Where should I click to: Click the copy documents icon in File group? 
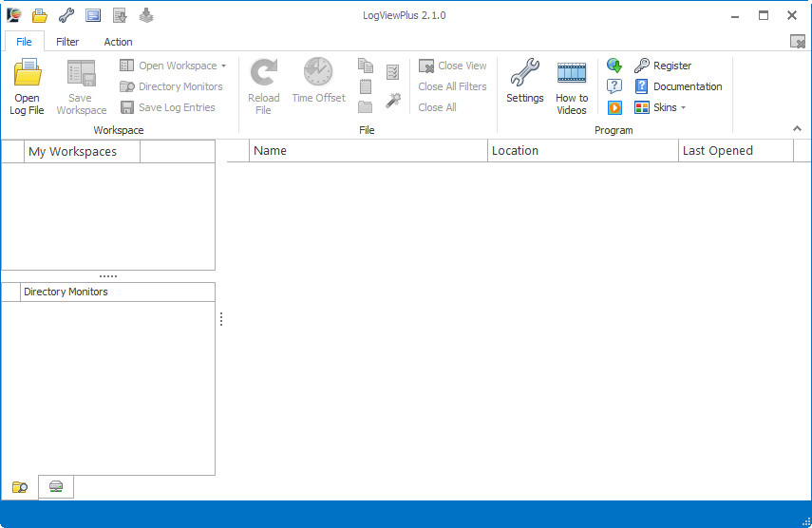pos(366,66)
